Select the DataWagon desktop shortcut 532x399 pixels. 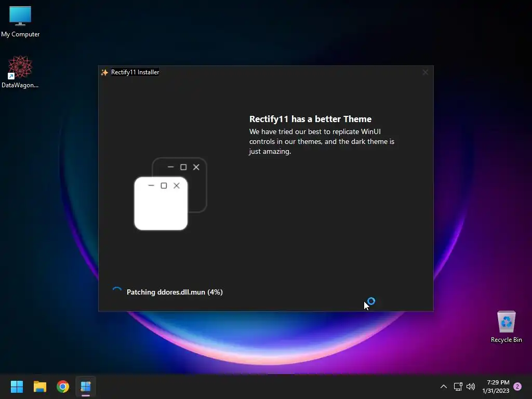coord(20,72)
